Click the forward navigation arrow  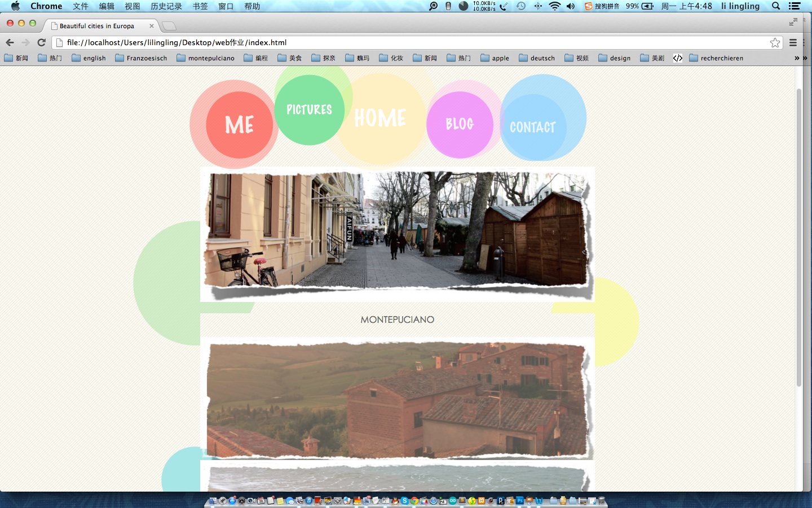[25, 42]
